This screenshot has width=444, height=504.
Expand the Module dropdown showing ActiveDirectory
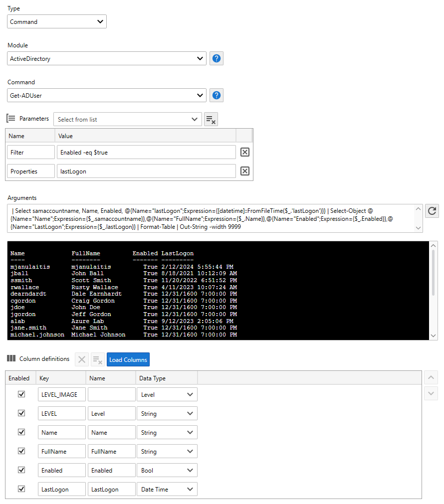[x=107, y=58]
